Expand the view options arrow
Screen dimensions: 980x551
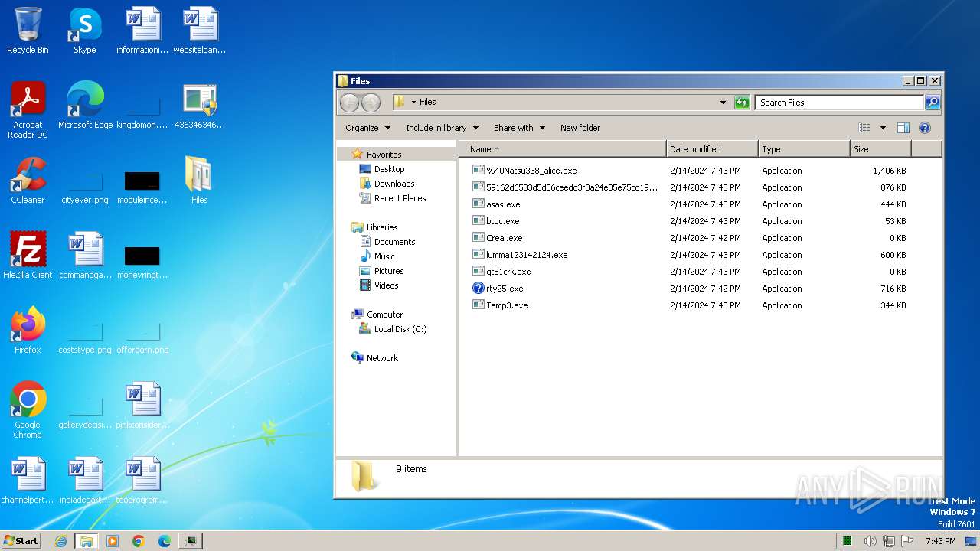(x=883, y=128)
